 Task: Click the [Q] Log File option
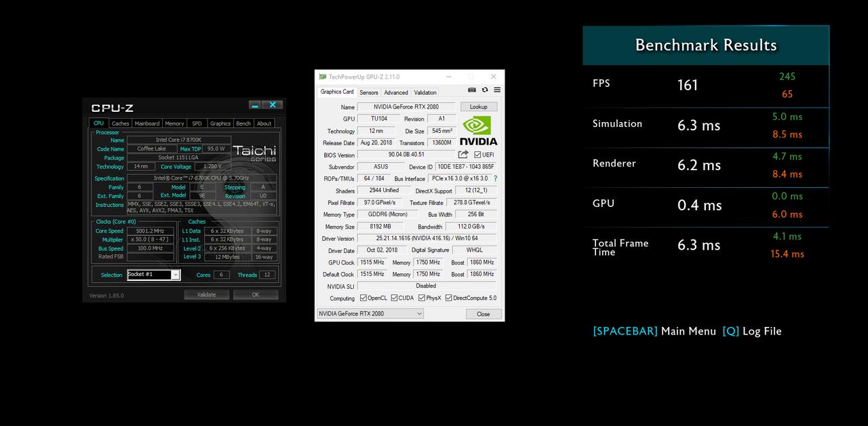pos(752,331)
